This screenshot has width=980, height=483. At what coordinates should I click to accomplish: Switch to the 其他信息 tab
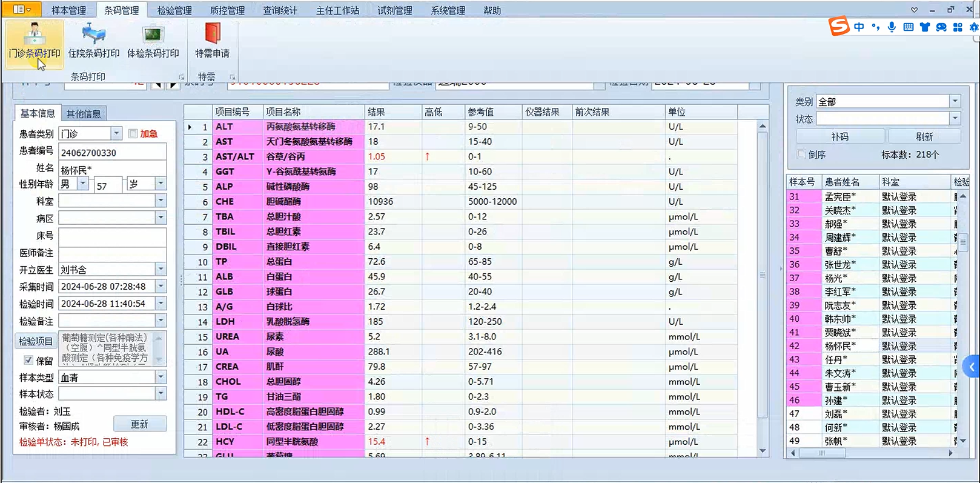coord(84,113)
